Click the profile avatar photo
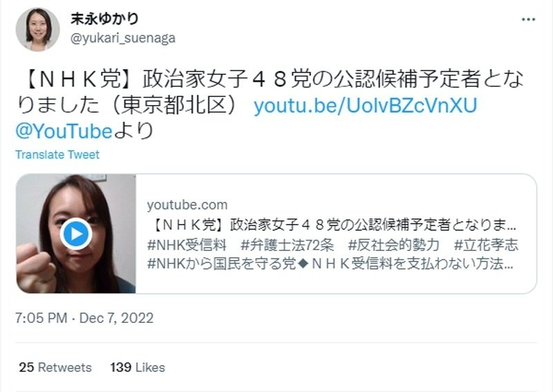 (38, 29)
